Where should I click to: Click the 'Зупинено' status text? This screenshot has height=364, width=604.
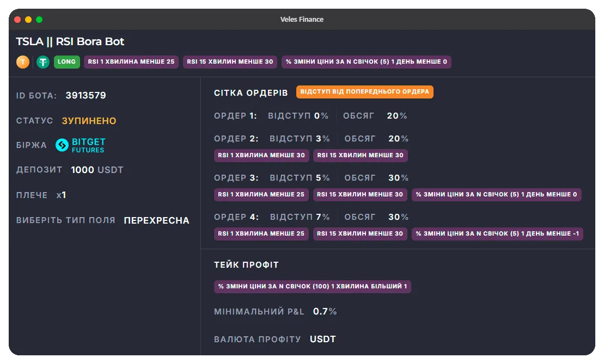click(89, 121)
